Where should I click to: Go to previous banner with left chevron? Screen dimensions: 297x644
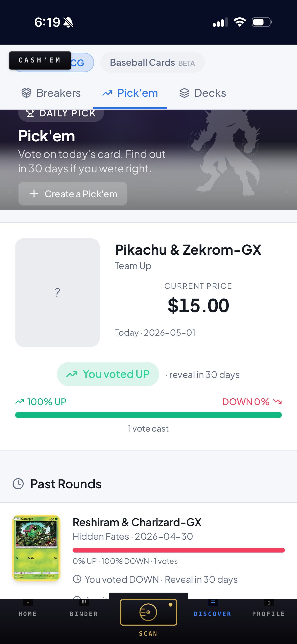(10, 191)
